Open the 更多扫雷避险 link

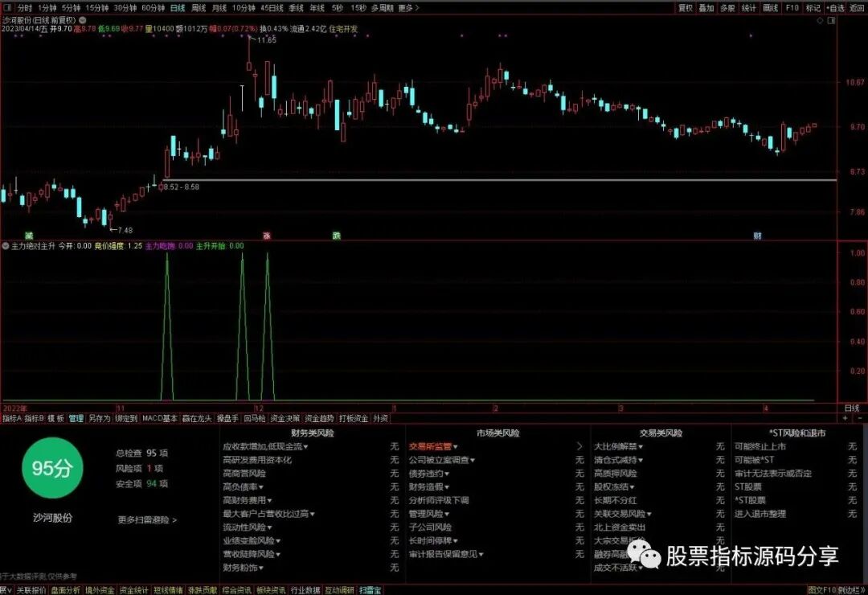coord(147,520)
